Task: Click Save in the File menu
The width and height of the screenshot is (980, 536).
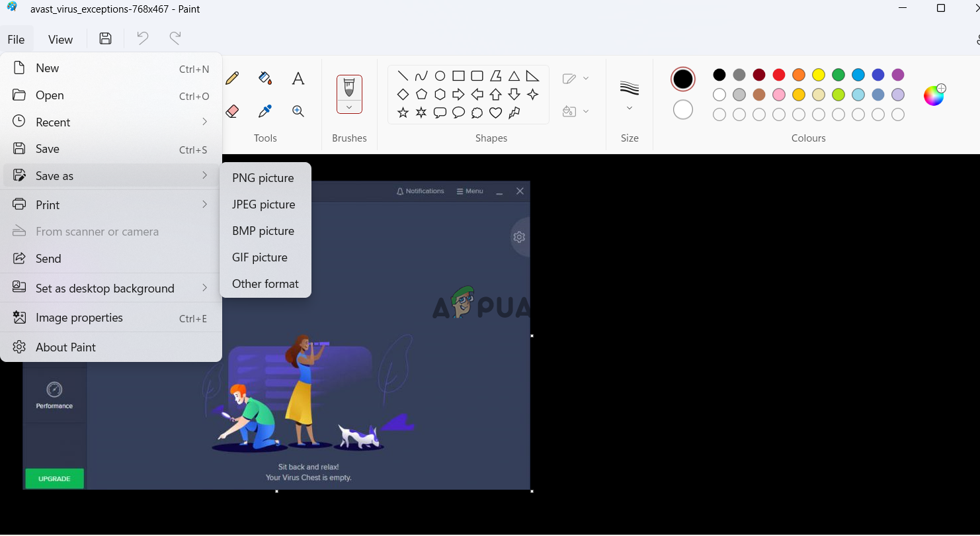Action: point(111,149)
